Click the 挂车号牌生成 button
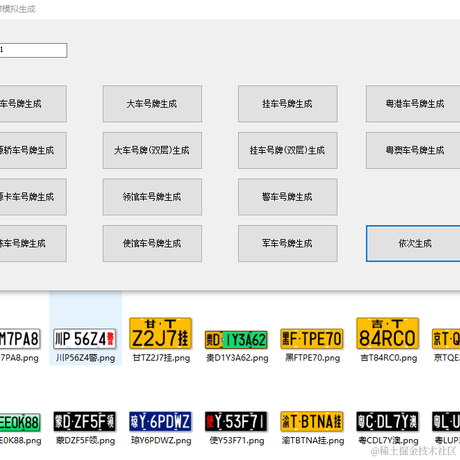 coord(287,104)
